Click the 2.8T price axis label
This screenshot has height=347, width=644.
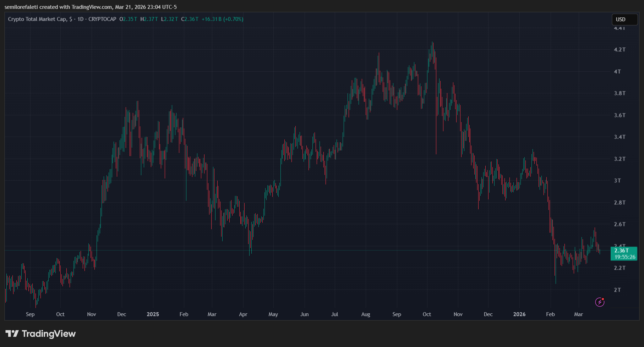point(620,203)
